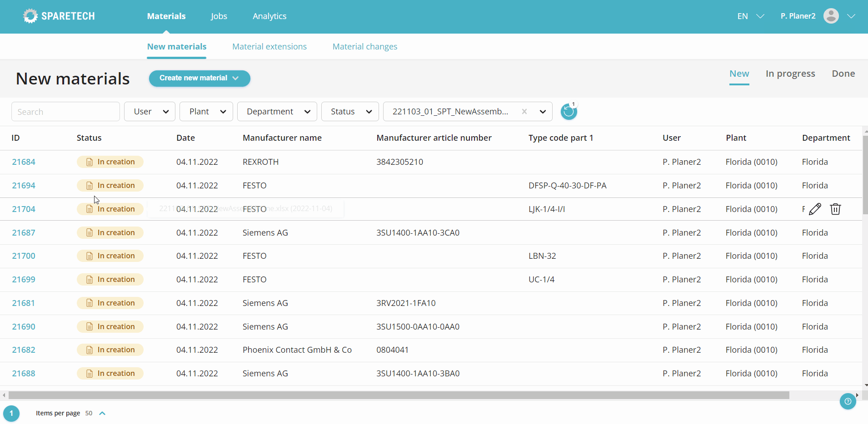Viewport: 868px width, 424px height.
Task: Click Phoenix Contact GmbH & Co cell
Action: point(297,350)
